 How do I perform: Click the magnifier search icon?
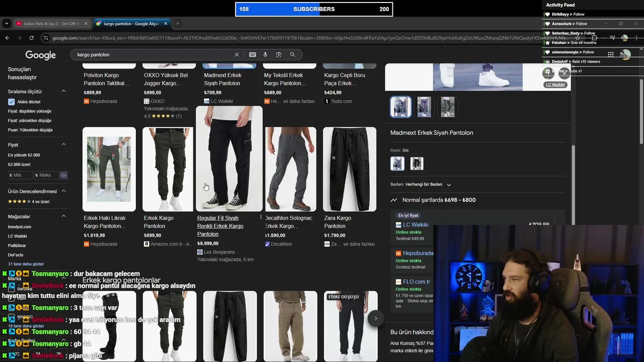tap(292, 55)
